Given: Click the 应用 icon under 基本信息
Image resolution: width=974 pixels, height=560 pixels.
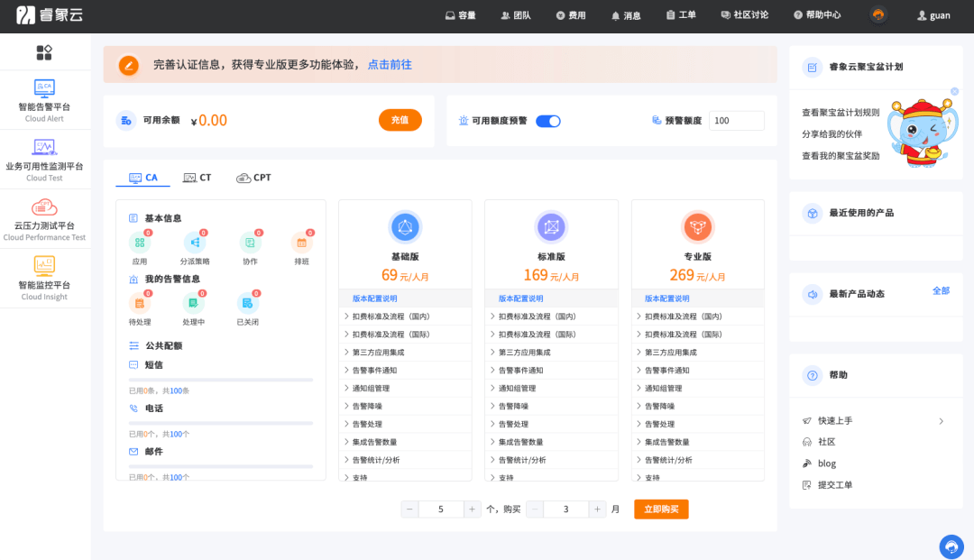Looking at the screenshot, I should pyautogui.click(x=140, y=243).
